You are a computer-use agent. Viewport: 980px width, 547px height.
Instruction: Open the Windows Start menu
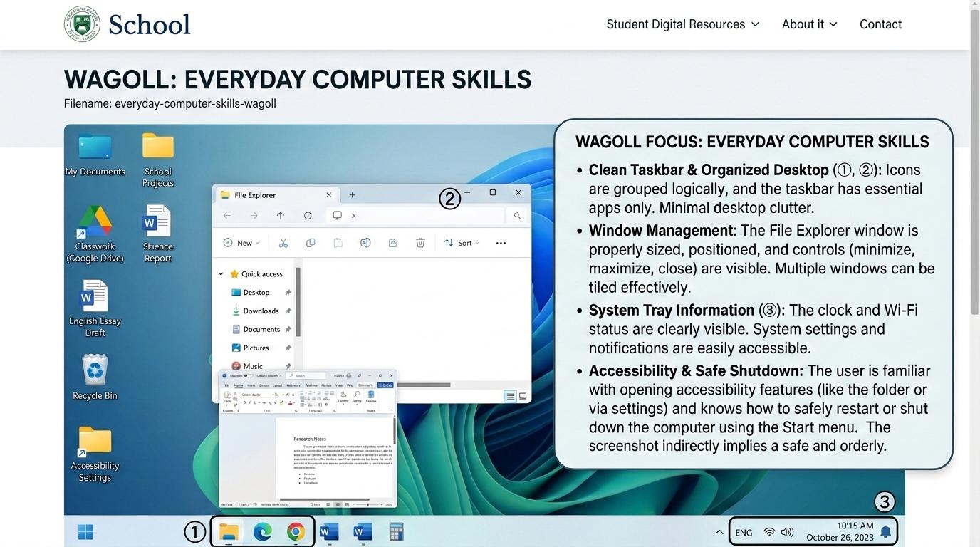point(85,532)
